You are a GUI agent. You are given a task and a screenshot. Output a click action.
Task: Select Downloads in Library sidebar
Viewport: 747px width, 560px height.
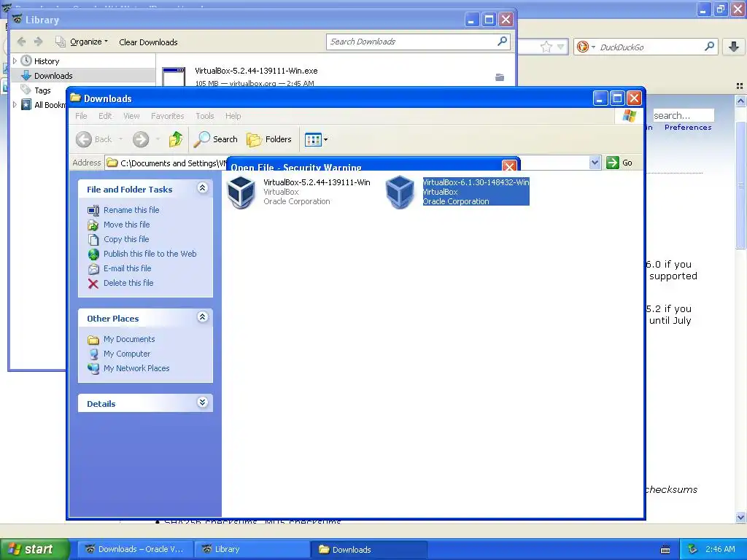(53, 76)
